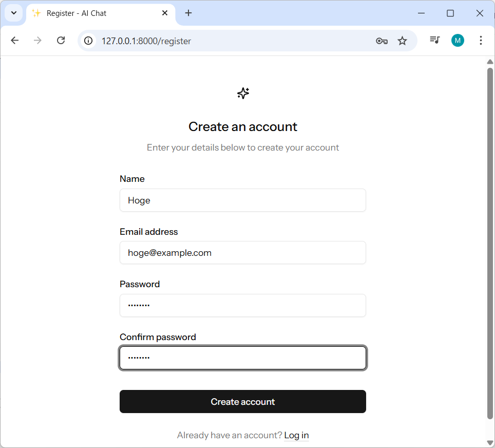The height and width of the screenshot is (448, 495).
Task: Open a new browser tab
Action: click(x=188, y=13)
